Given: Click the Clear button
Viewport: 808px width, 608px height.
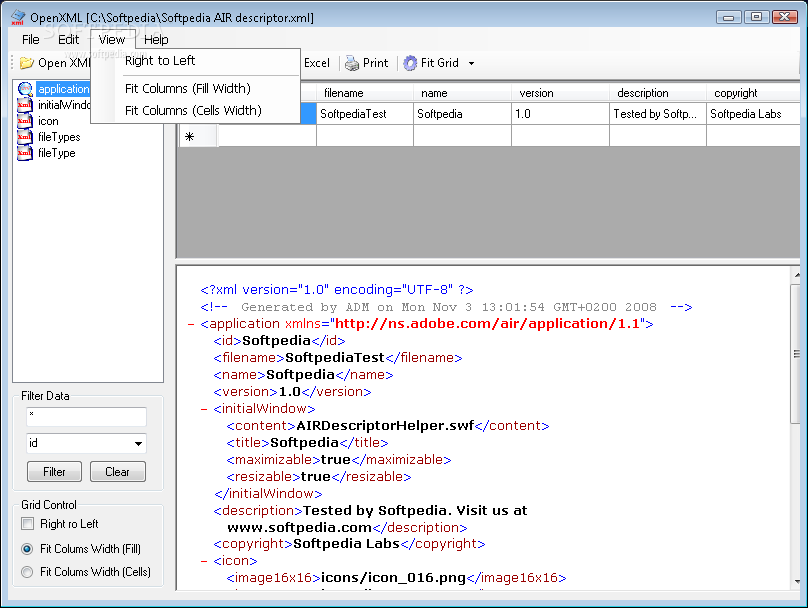Looking at the screenshot, I should (x=117, y=471).
